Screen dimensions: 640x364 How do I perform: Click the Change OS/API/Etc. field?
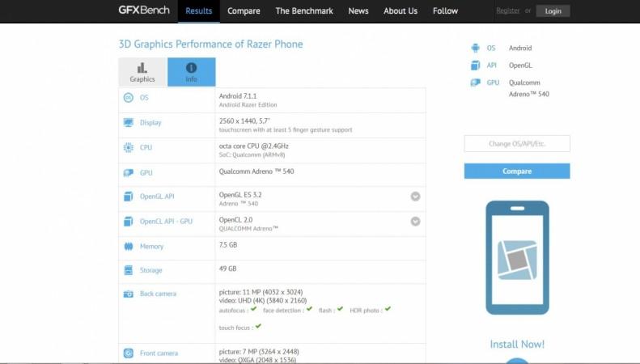coord(517,144)
